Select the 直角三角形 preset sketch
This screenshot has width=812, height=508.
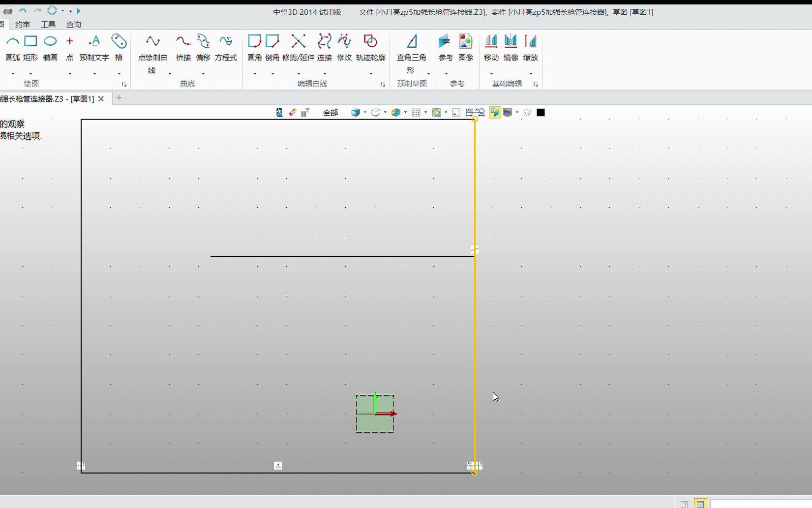point(412,54)
